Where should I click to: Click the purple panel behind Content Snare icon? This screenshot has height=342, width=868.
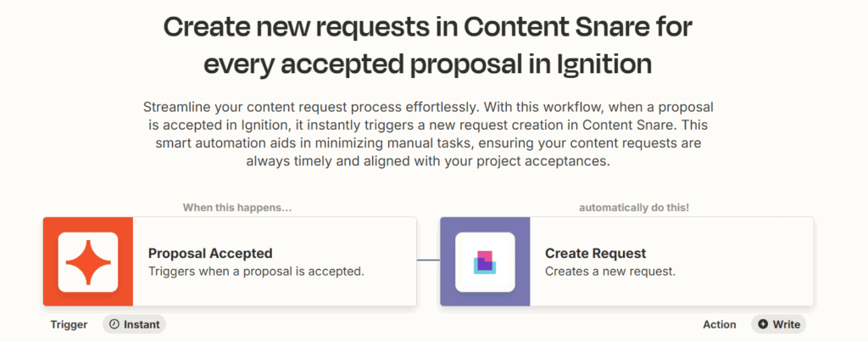coord(485,261)
